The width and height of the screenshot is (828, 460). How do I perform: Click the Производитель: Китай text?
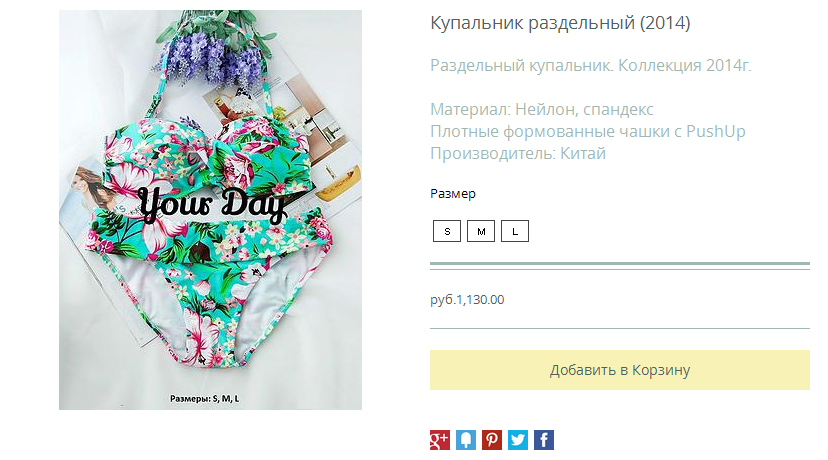(518, 154)
